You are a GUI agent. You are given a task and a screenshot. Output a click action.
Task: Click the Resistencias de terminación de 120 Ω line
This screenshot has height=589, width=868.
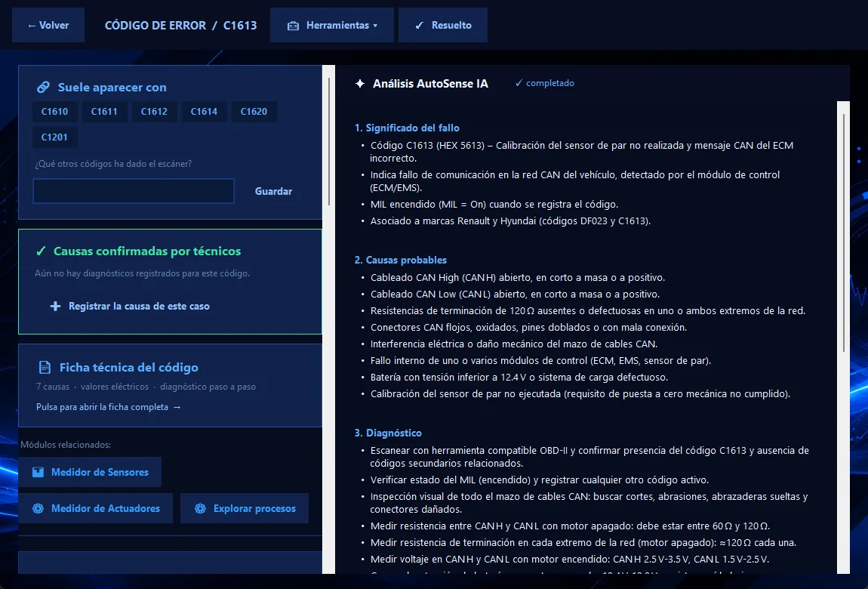click(x=588, y=310)
